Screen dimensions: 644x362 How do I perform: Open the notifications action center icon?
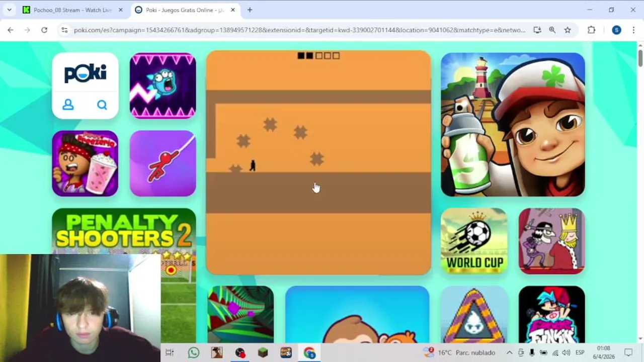click(628, 352)
